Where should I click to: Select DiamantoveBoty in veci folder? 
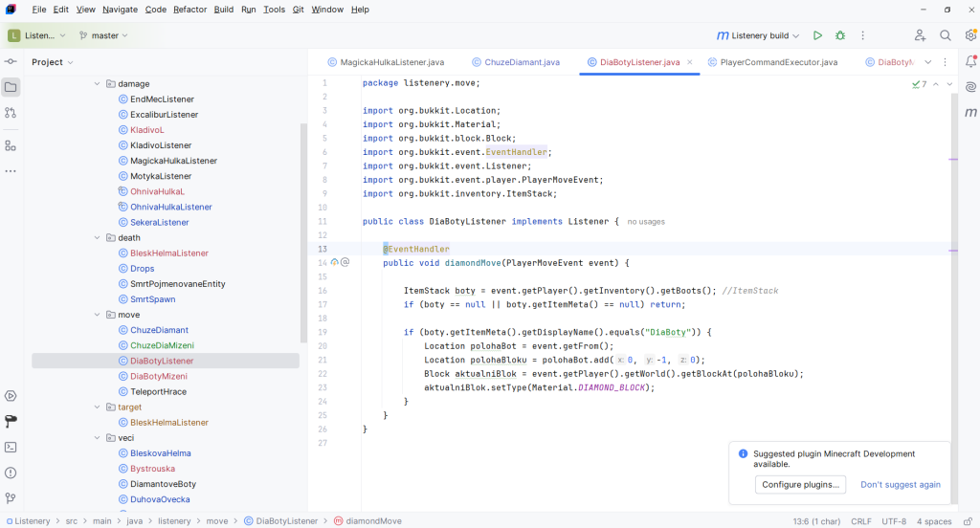point(163,484)
